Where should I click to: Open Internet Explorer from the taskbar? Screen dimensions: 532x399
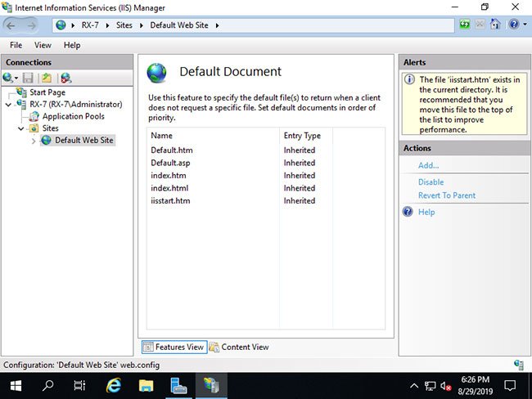113,386
